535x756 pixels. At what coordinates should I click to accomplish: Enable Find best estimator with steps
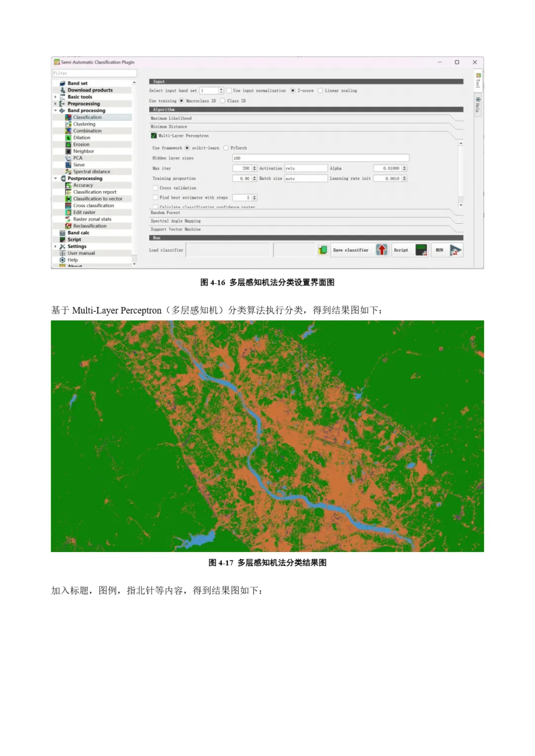point(156,198)
